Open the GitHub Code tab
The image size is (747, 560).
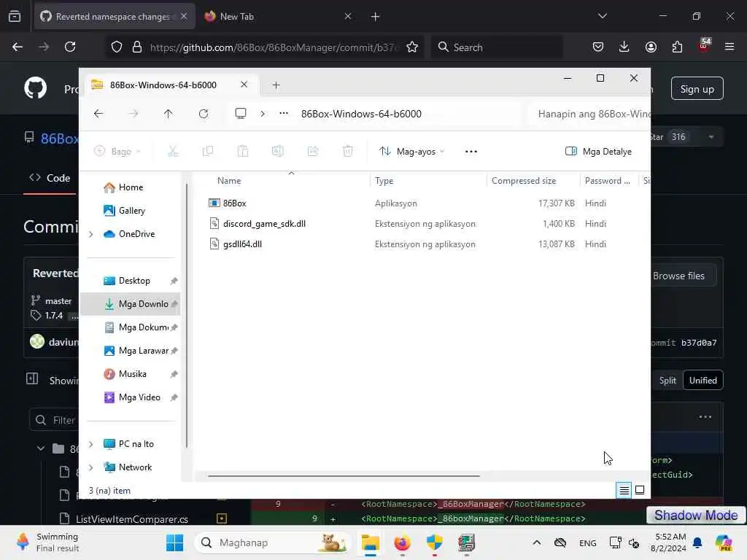[x=50, y=178]
